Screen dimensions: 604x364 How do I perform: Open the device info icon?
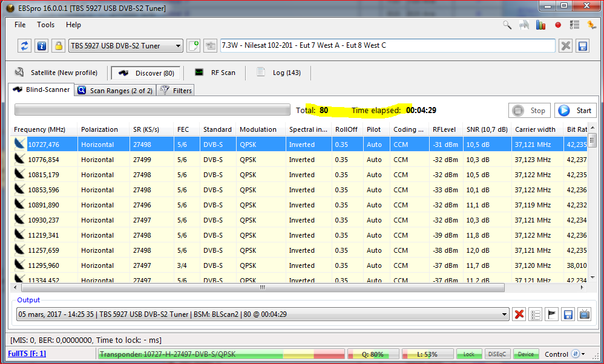(41, 46)
